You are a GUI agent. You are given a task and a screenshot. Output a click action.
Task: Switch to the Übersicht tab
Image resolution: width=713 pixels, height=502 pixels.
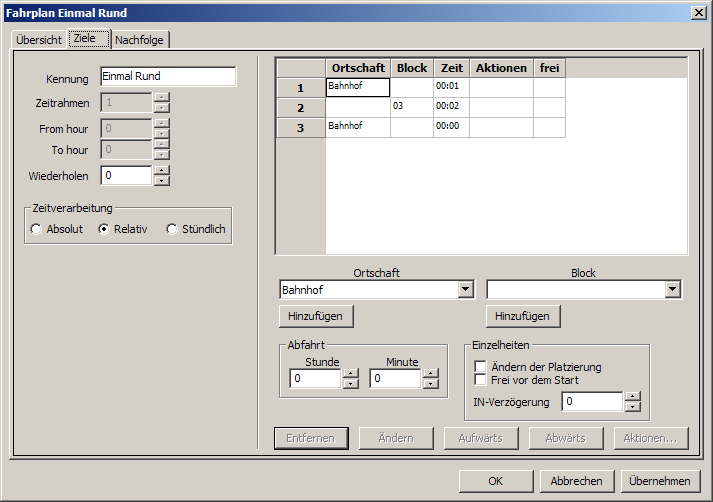pos(39,40)
